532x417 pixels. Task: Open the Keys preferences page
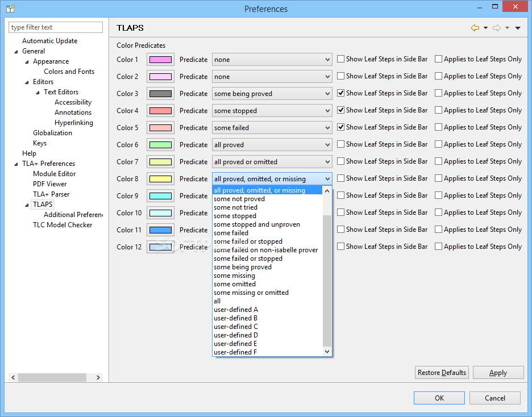point(40,143)
